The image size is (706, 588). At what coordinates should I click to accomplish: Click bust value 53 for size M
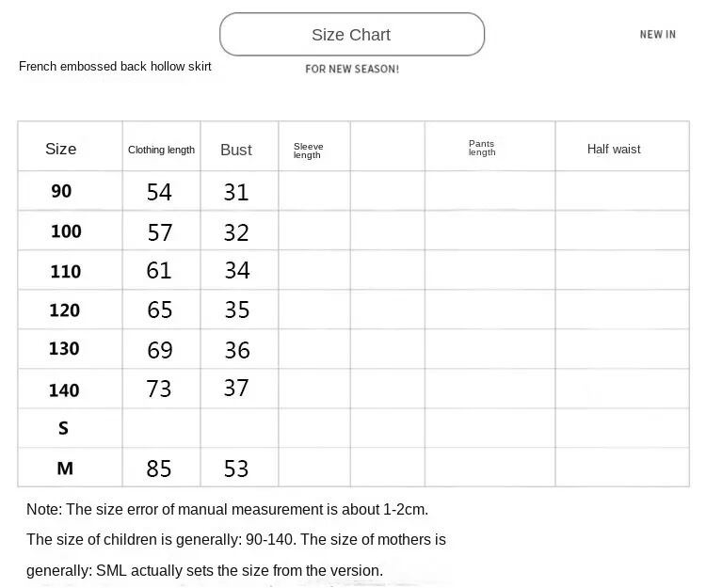236,468
